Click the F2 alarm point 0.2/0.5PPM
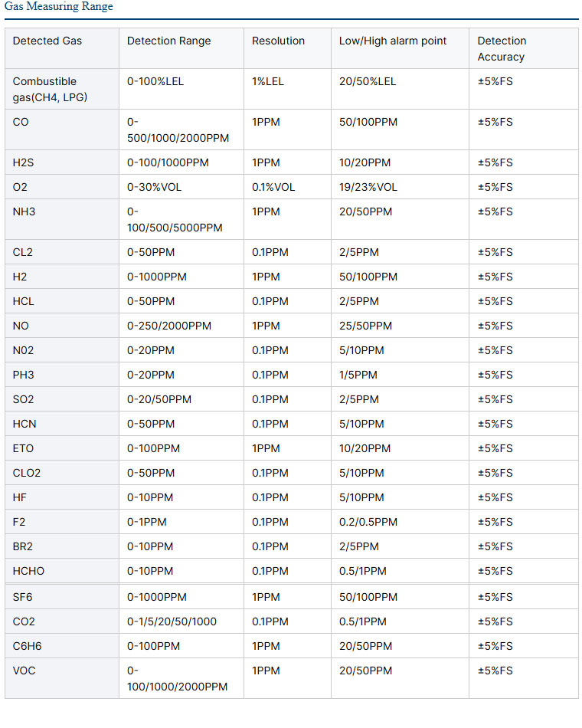The height and width of the screenshot is (728, 582). click(368, 522)
